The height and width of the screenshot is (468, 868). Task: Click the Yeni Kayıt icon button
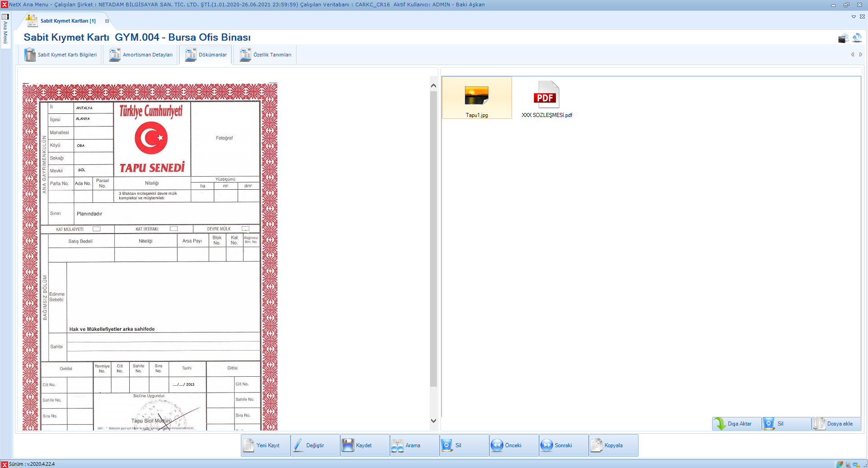pos(249,445)
